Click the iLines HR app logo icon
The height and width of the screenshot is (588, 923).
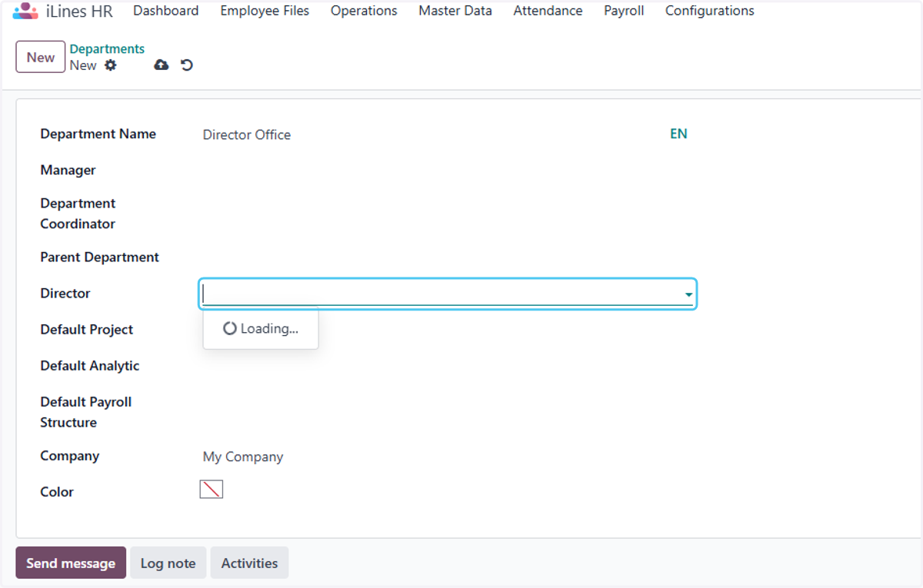(25, 11)
